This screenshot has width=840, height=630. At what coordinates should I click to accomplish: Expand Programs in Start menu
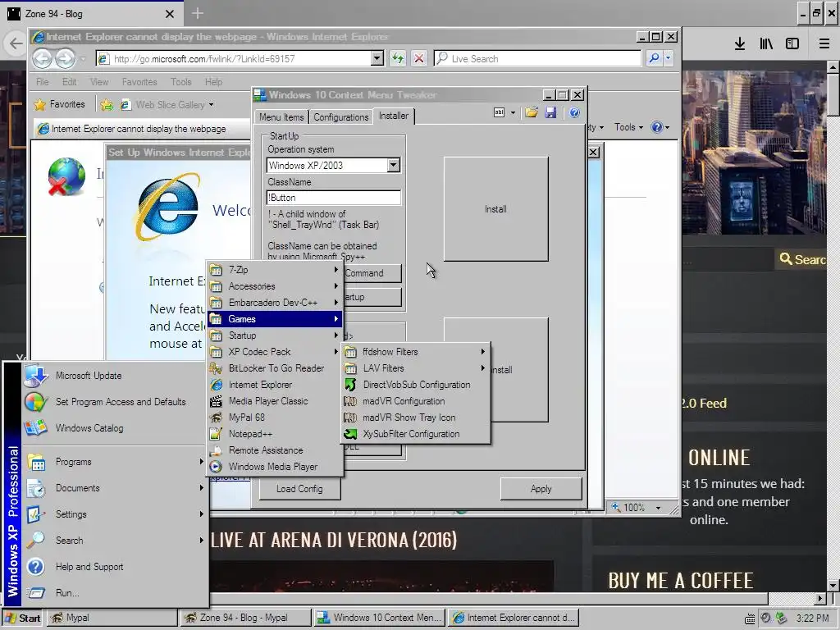115,462
